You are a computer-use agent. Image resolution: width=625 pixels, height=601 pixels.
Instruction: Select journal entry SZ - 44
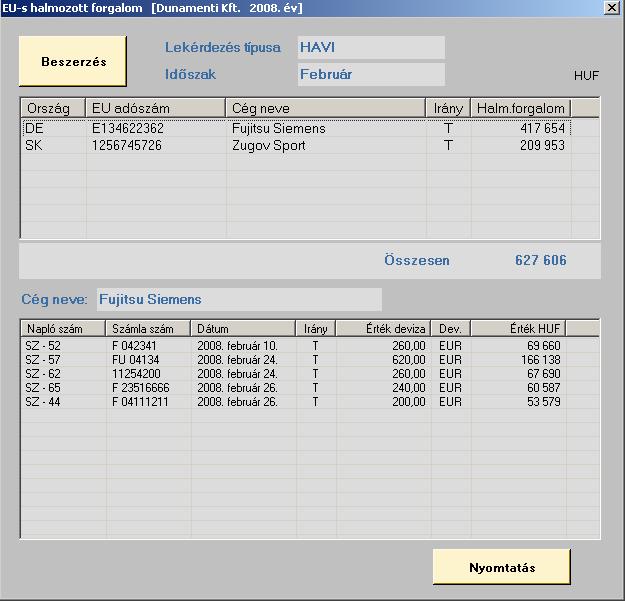point(43,401)
